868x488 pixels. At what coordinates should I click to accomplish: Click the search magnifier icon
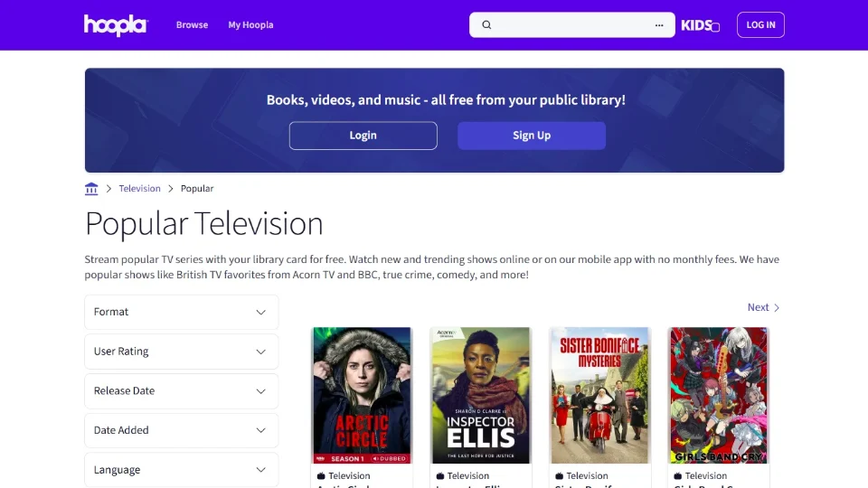[486, 25]
